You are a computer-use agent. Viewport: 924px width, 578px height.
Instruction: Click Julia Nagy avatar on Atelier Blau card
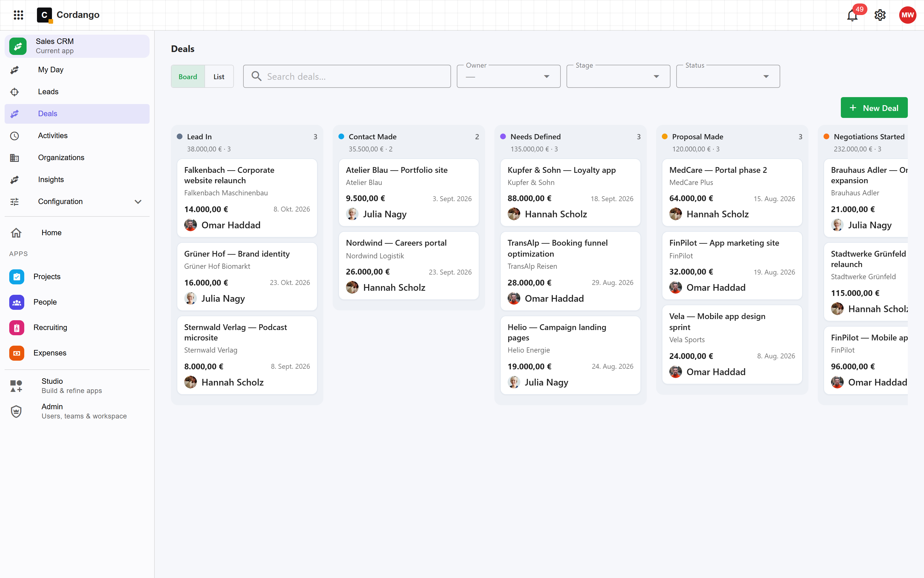point(352,214)
